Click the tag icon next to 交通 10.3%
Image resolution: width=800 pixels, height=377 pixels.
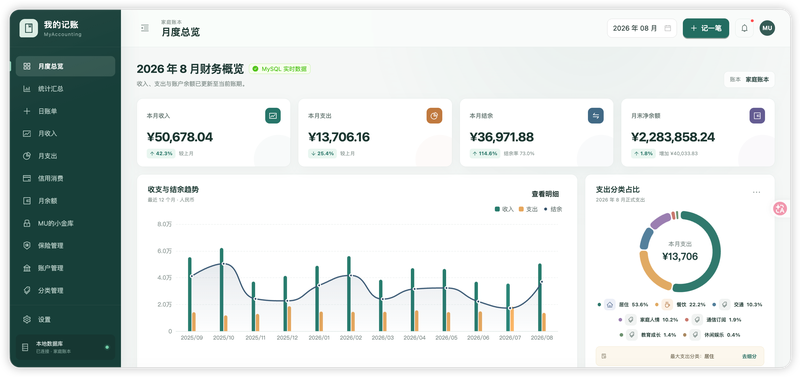pos(724,305)
